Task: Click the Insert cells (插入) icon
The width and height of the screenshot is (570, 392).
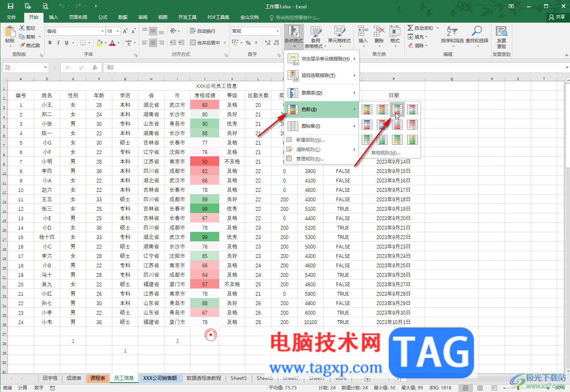Action: (363, 32)
